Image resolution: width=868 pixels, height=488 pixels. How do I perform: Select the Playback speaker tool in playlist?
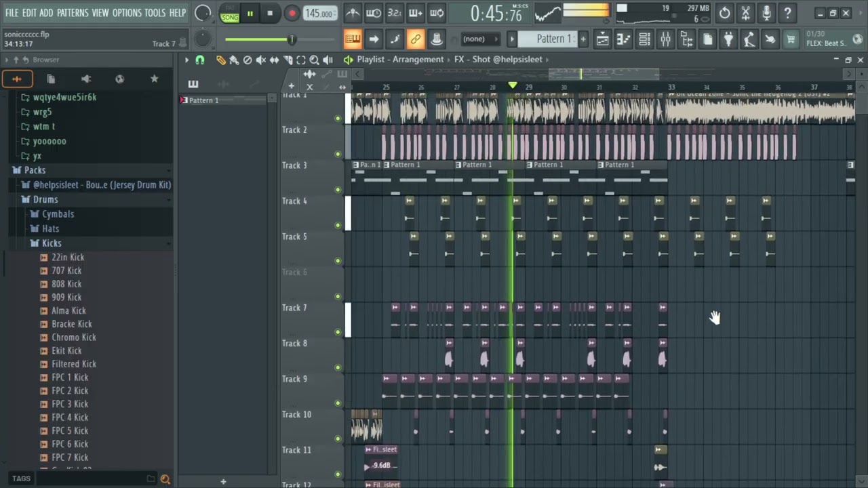[328, 60]
